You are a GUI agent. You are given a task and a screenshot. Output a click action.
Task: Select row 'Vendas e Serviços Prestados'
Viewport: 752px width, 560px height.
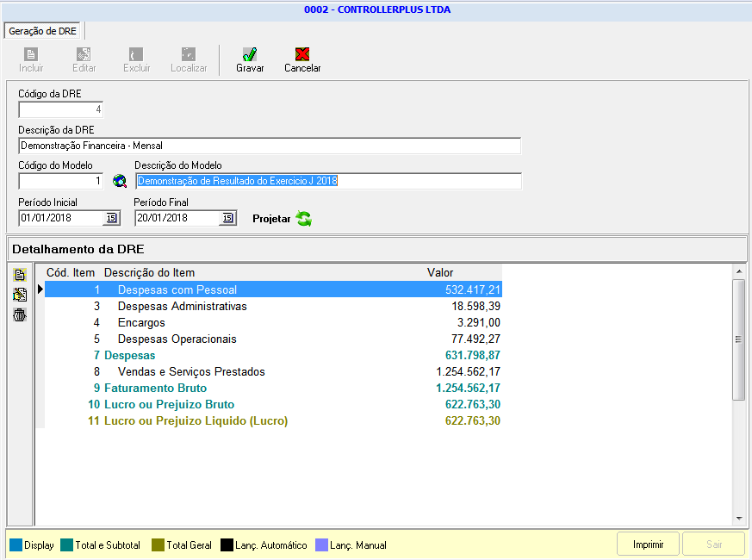(x=273, y=371)
